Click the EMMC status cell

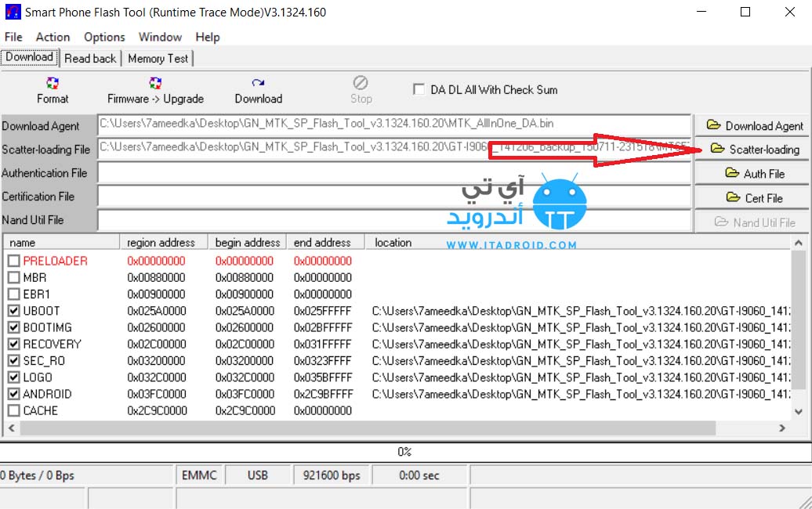click(x=199, y=475)
